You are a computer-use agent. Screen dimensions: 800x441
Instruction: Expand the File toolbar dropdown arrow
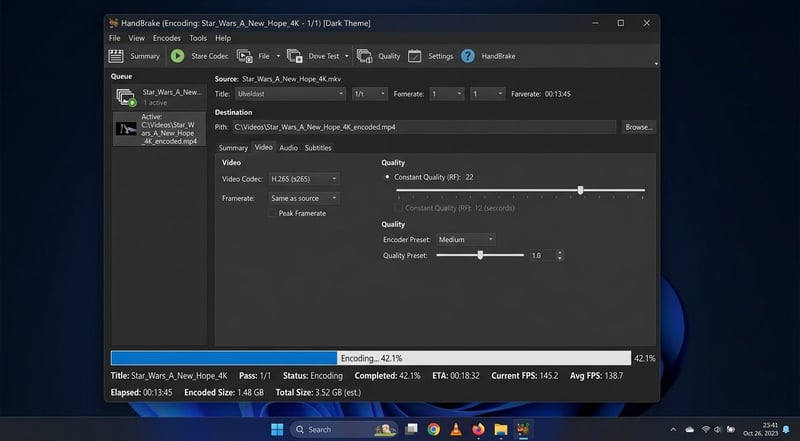278,56
